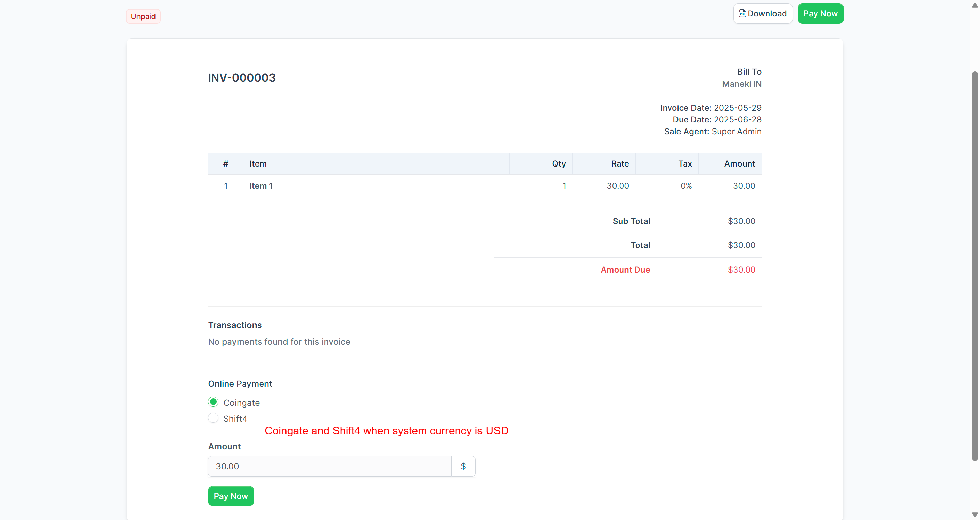Click the Sub Total row in summary
Screen dimensions: 980x520
click(631, 221)
